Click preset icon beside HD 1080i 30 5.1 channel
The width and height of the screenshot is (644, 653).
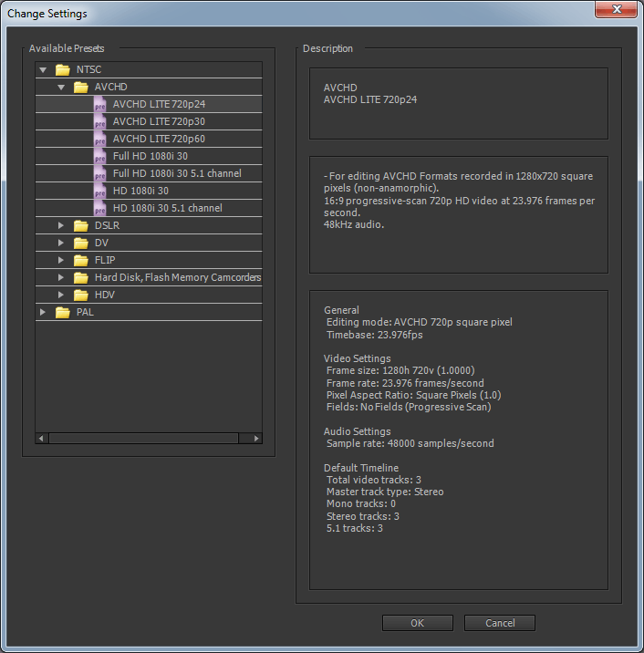coord(100,208)
